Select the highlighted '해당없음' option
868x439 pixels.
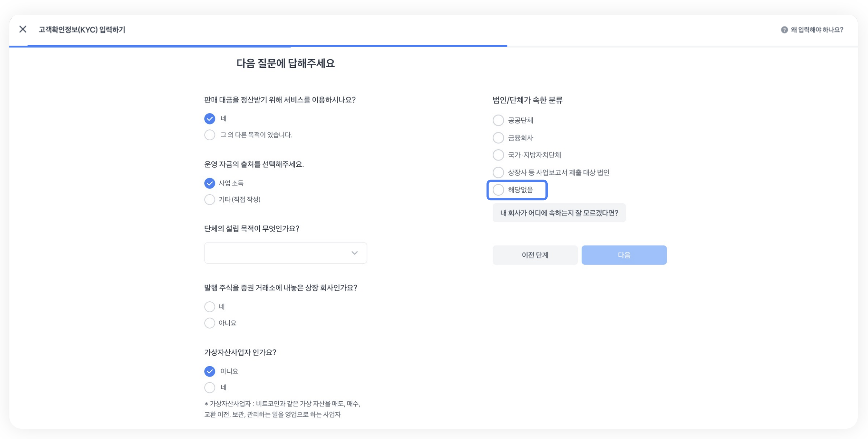tap(498, 190)
